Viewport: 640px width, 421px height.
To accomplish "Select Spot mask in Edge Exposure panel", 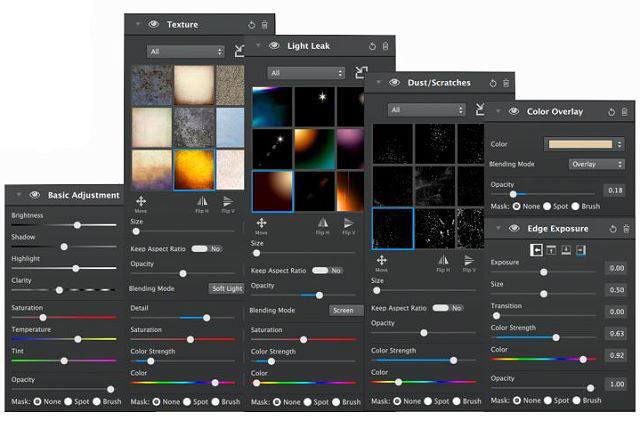I will tap(548, 401).
